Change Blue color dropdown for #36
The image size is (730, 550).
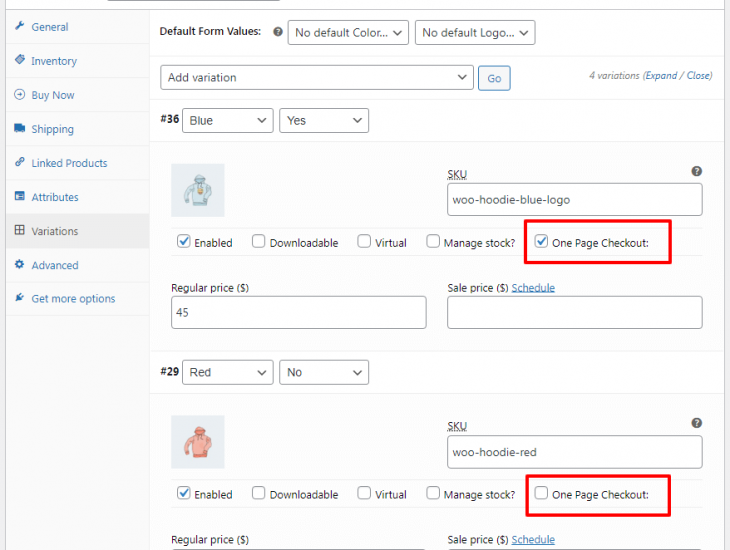[228, 121]
